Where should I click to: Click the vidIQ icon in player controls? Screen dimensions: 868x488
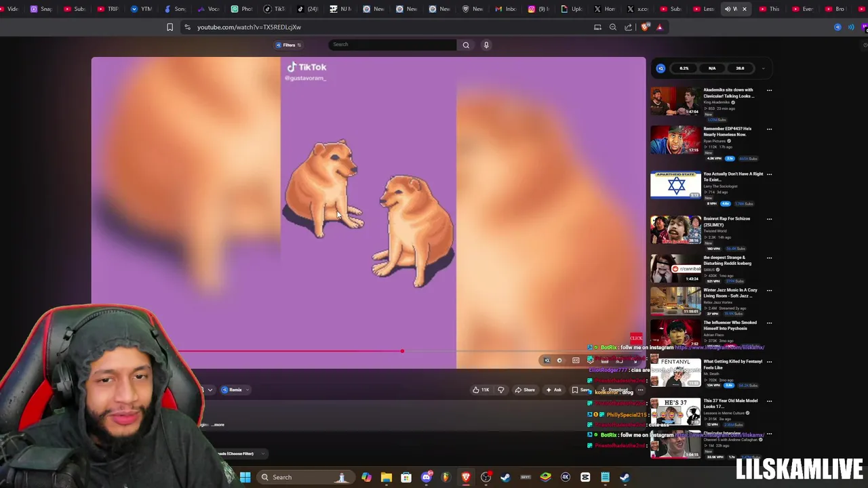pyautogui.click(x=547, y=361)
